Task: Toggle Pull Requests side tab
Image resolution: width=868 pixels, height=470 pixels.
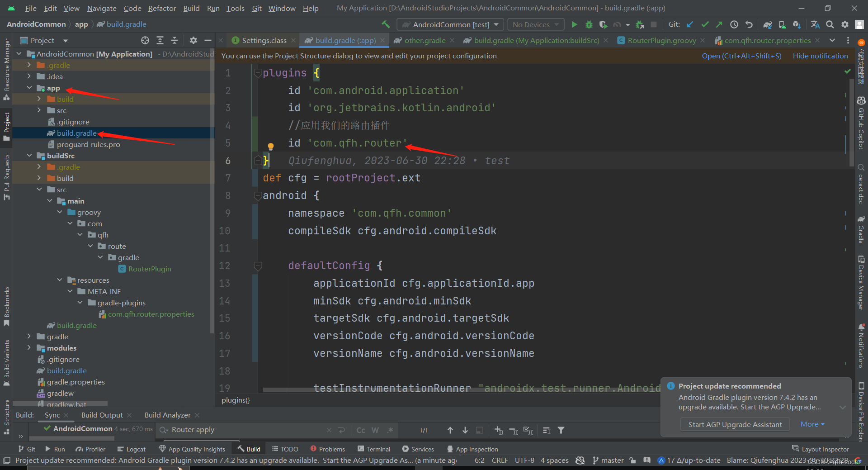Action: pyautogui.click(x=6, y=177)
